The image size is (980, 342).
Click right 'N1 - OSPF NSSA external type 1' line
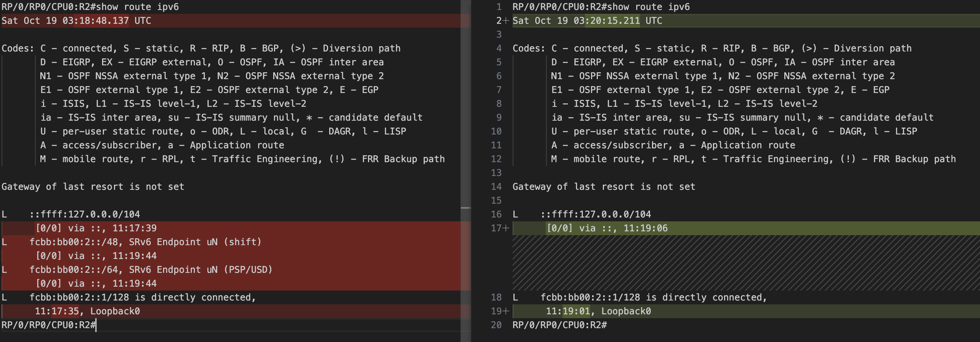pos(723,76)
